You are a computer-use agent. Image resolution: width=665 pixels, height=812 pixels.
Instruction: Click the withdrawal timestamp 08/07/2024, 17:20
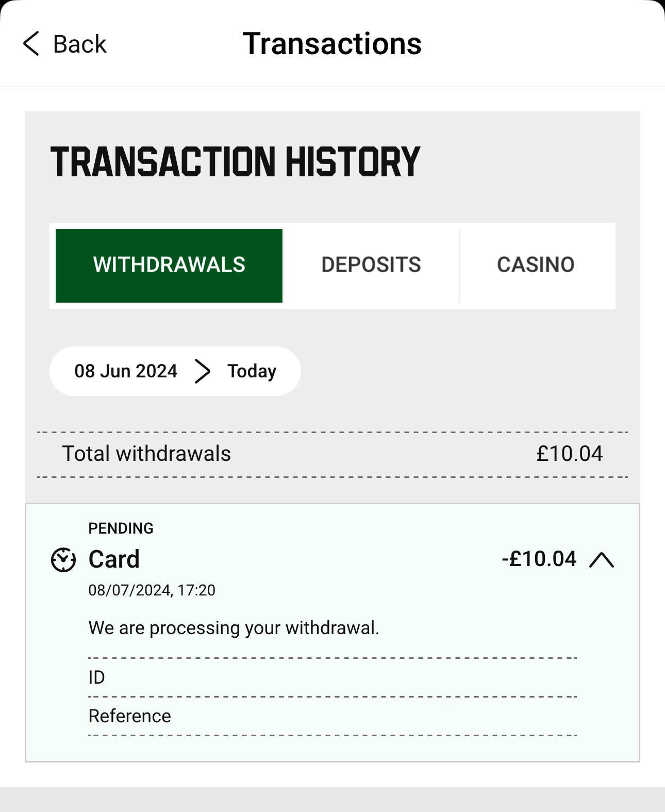152,590
